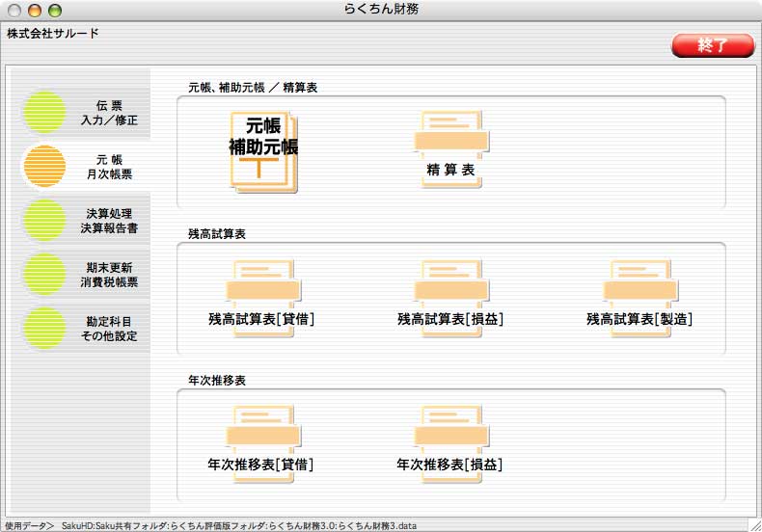Click the green circle beside 決算処理 決算報告書

click(44, 220)
